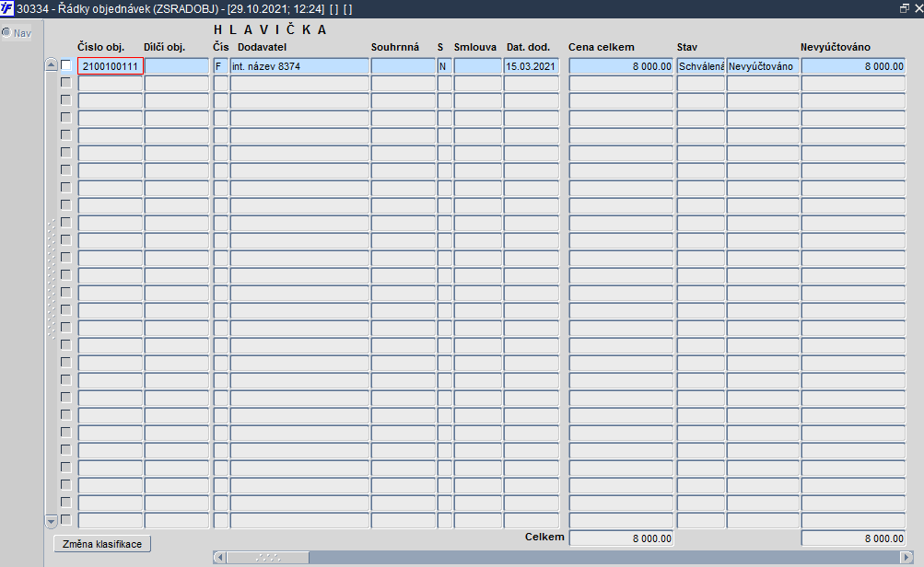Click the Cena celkem column header

point(601,47)
